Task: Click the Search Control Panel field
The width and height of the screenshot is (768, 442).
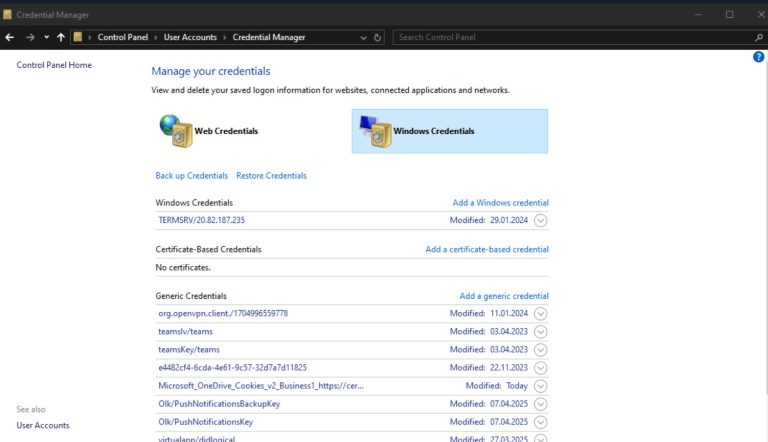Action: point(573,37)
